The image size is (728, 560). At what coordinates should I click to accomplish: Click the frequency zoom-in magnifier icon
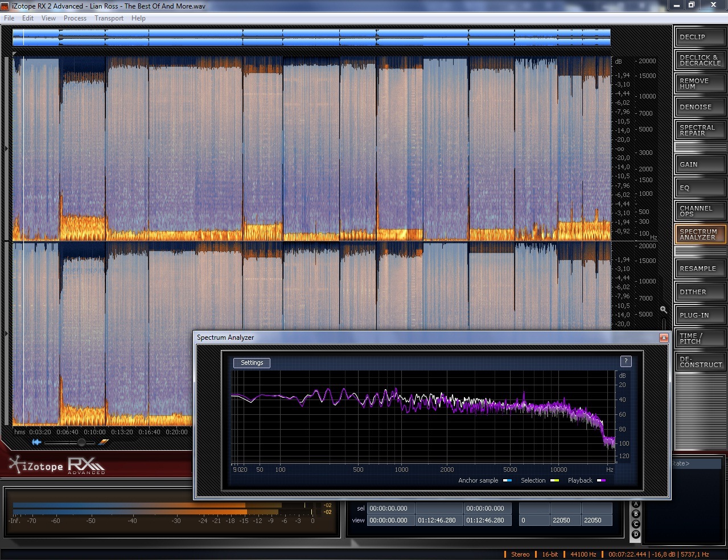tap(663, 310)
